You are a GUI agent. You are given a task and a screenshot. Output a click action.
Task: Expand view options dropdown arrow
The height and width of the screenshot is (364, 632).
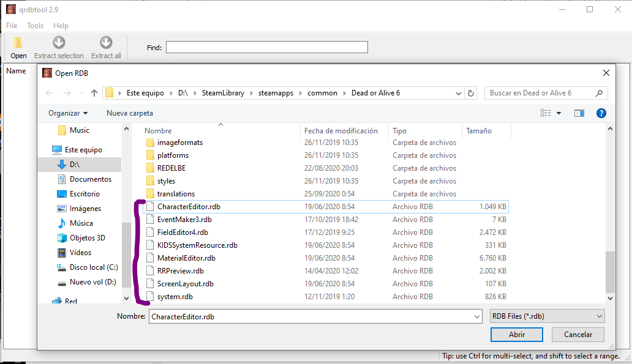(559, 113)
